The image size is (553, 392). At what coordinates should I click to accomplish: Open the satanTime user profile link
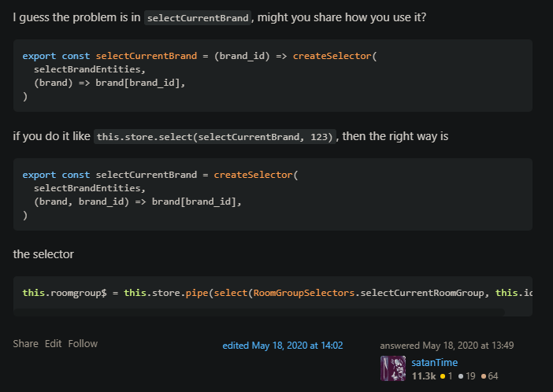click(x=435, y=362)
